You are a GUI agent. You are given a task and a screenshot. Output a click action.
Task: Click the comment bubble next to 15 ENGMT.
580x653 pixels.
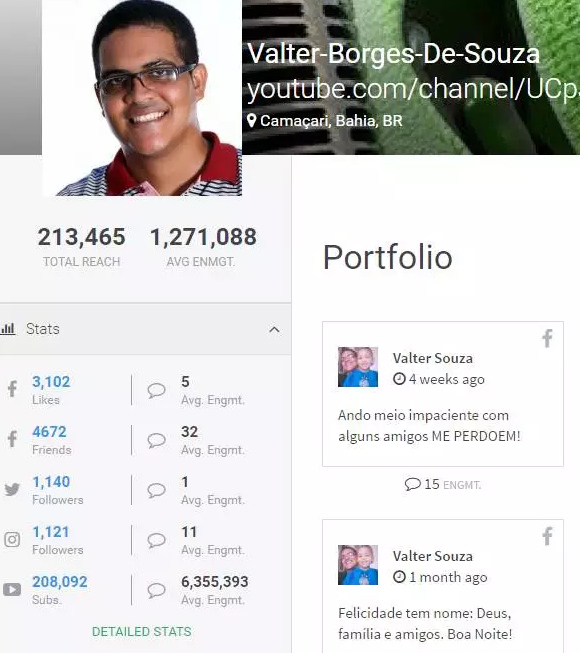pyautogui.click(x=412, y=484)
